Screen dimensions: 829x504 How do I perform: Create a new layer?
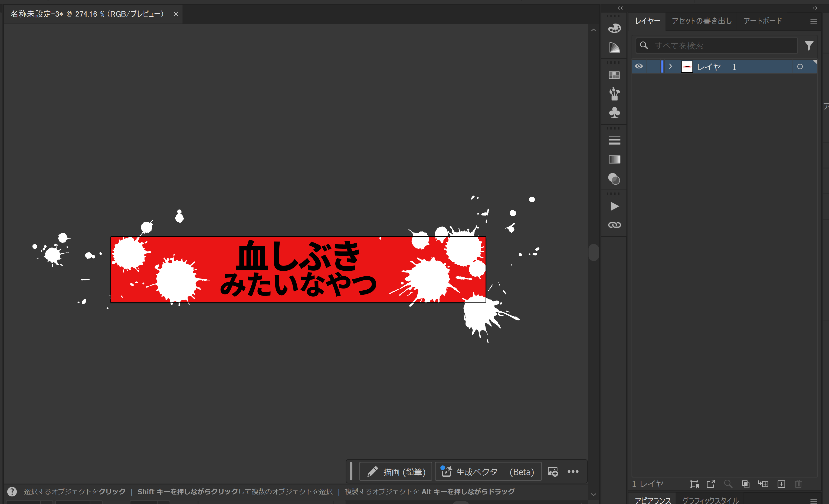[781, 484]
